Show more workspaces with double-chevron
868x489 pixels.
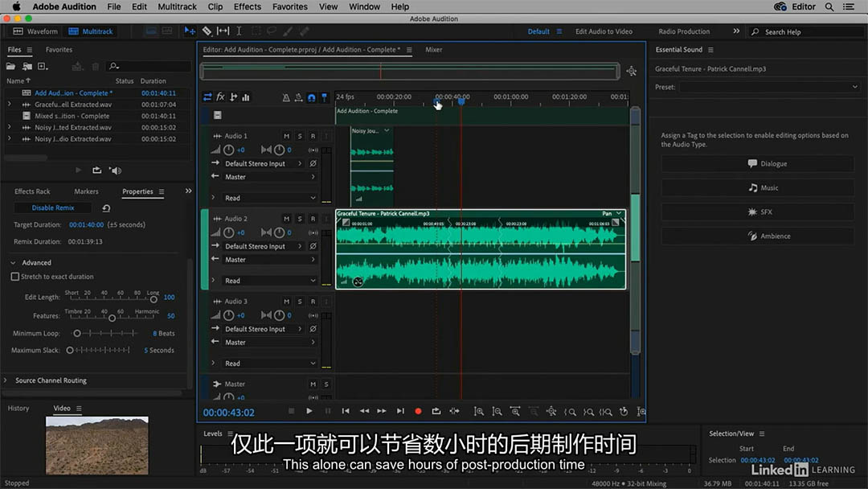pos(736,31)
